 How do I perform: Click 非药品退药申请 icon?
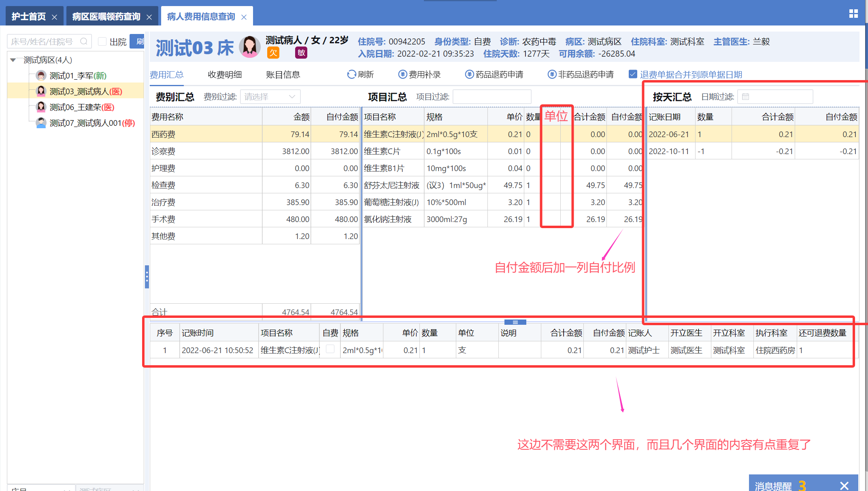[x=552, y=74]
